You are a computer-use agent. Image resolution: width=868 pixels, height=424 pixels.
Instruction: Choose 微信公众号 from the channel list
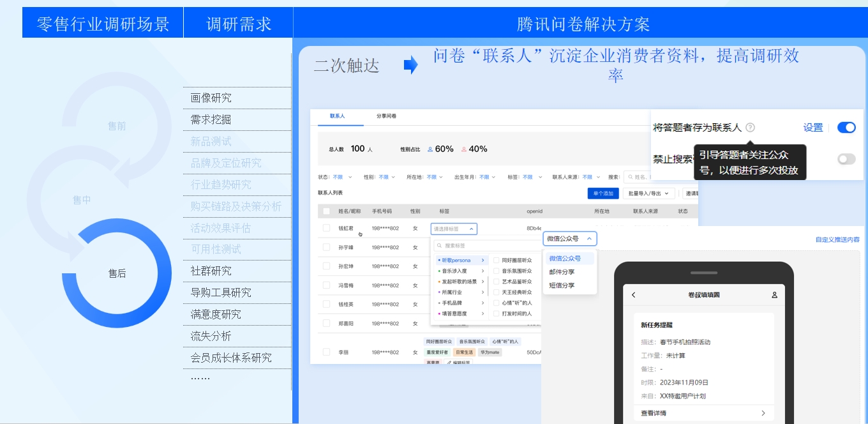[569, 259]
